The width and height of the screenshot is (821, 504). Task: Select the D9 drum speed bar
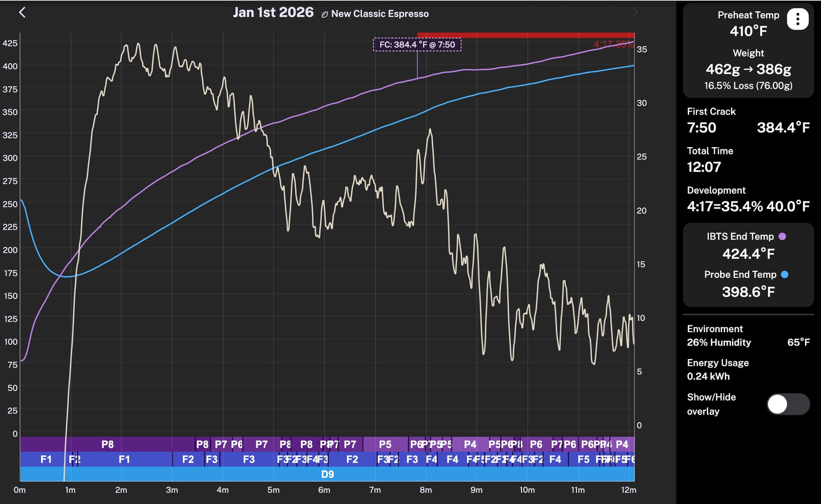coord(327,474)
